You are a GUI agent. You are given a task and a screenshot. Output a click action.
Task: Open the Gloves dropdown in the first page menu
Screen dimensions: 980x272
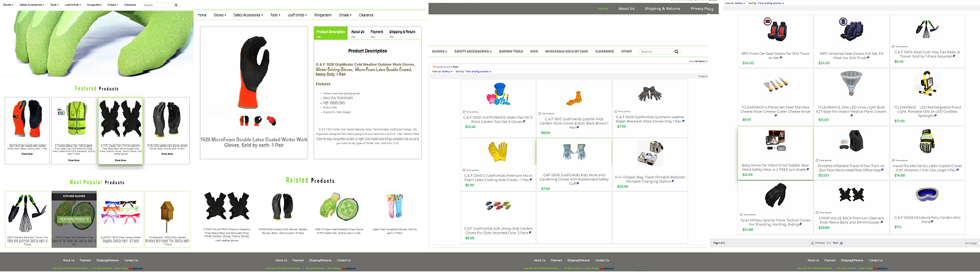pos(7,5)
